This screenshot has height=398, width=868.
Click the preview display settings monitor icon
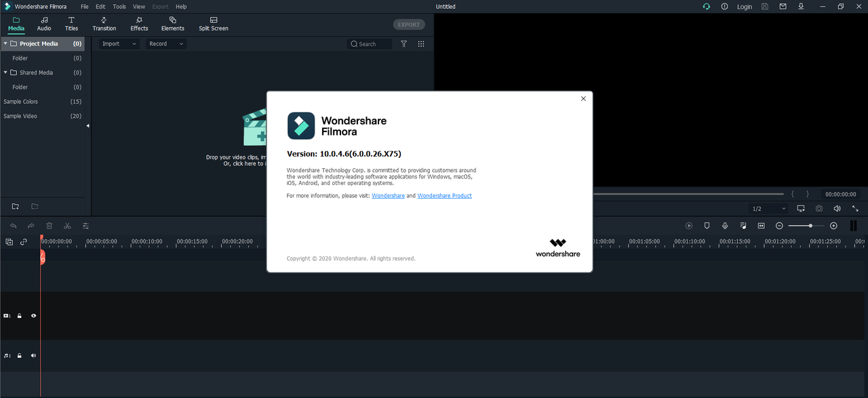[801, 208]
